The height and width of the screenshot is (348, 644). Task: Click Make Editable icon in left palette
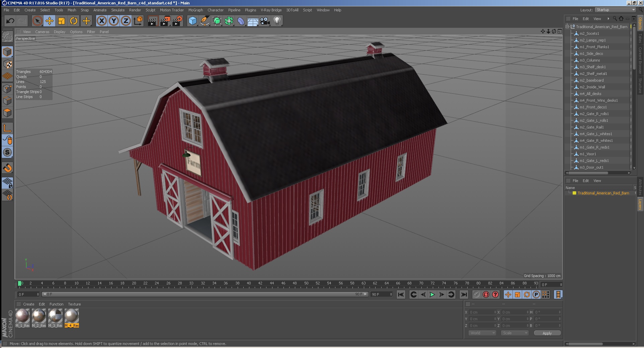tap(7, 36)
